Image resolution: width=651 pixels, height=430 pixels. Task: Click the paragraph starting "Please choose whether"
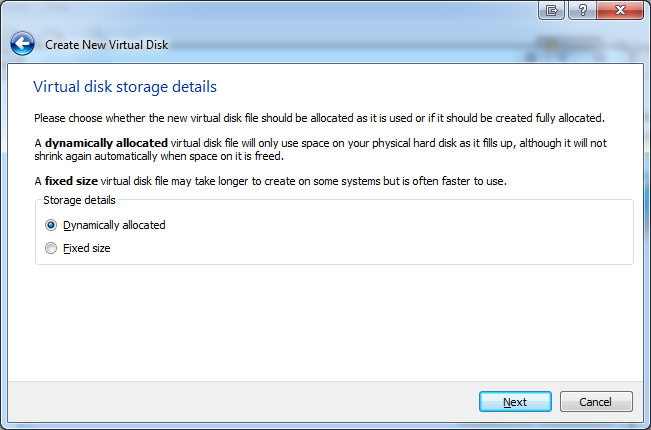[x=318, y=117]
